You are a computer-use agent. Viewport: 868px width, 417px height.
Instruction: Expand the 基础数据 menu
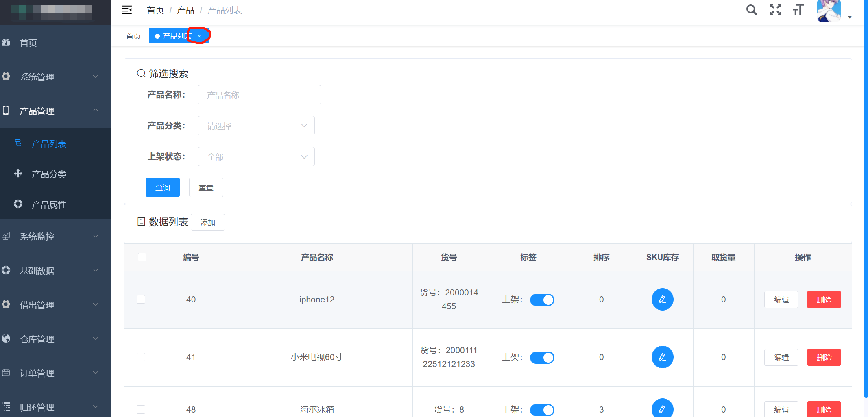[x=56, y=270]
